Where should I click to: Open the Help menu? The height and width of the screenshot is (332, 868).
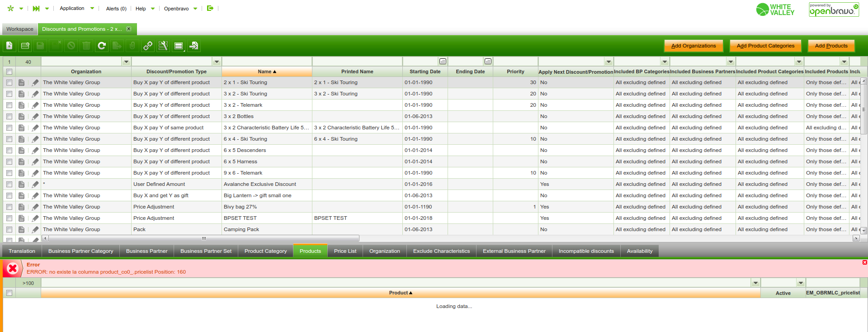pyautogui.click(x=145, y=9)
